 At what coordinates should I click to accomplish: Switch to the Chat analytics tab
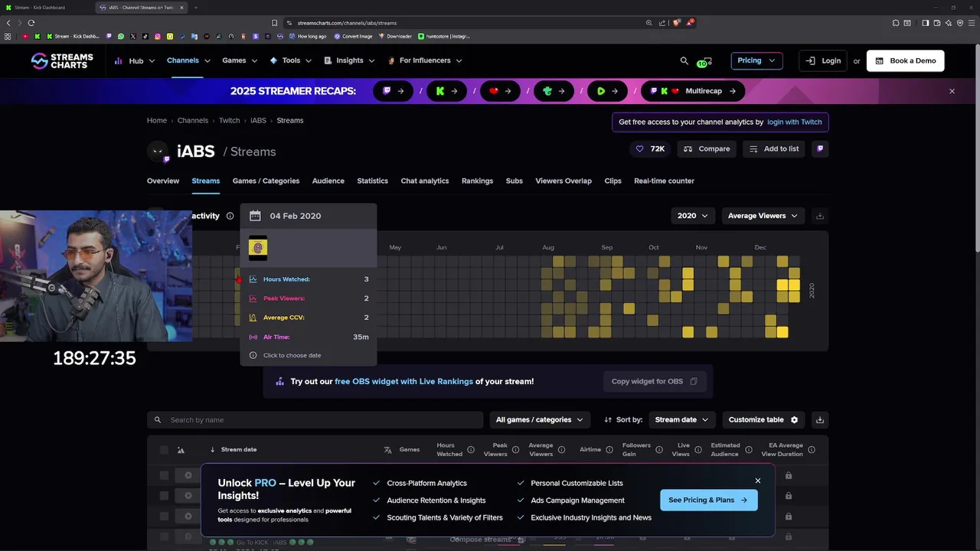point(425,181)
